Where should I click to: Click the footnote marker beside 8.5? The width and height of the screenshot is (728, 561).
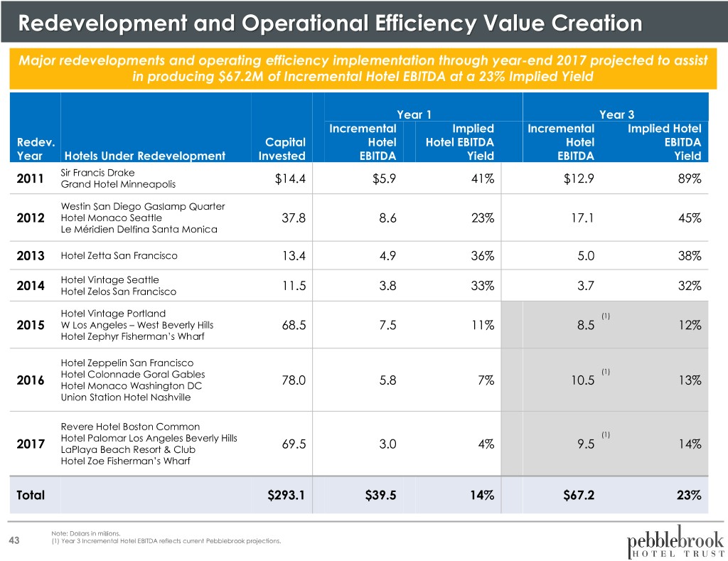(x=606, y=316)
